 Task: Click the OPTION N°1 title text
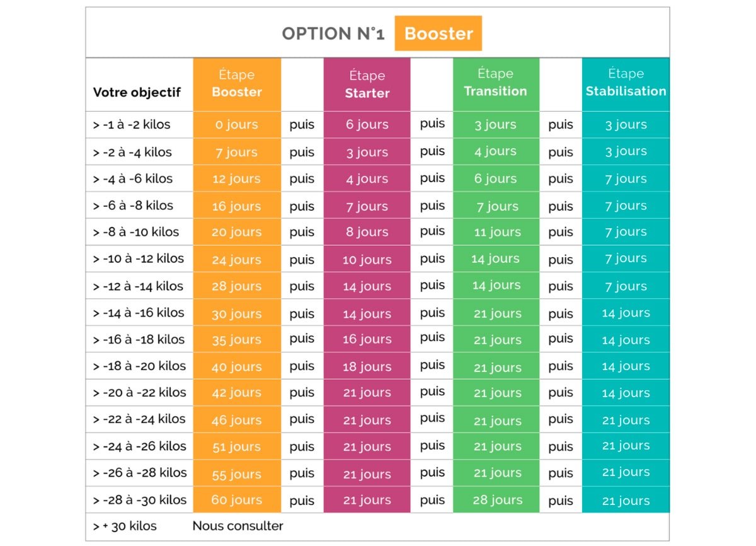[333, 34]
